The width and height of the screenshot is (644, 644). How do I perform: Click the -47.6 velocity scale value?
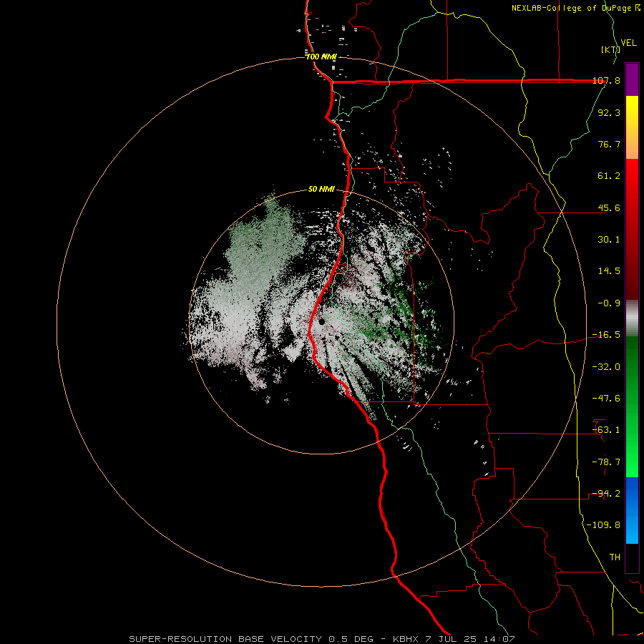click(x=606, y=399)
